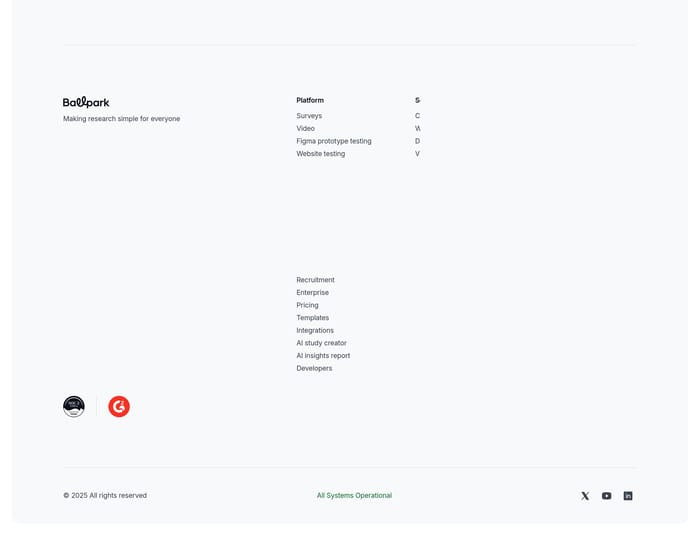Screen dimensions: 700x534
Task: Click the red G2 badge
Action: (x=119, y=407)
